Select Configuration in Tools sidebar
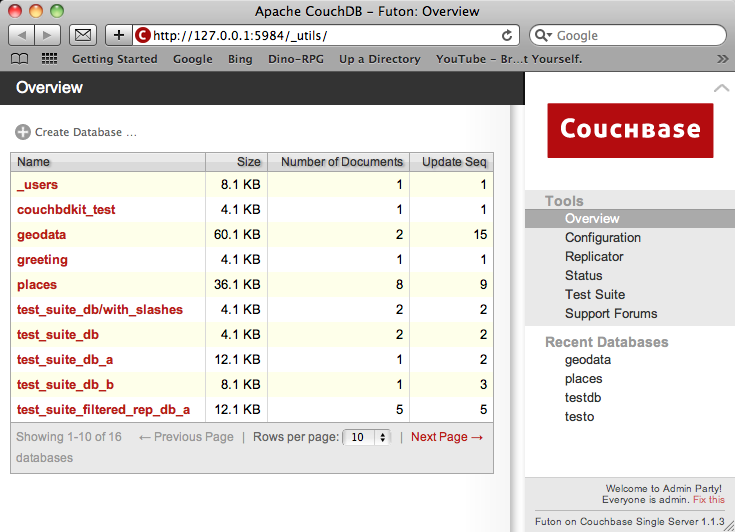The image size is (735, 532). point(602,238)
